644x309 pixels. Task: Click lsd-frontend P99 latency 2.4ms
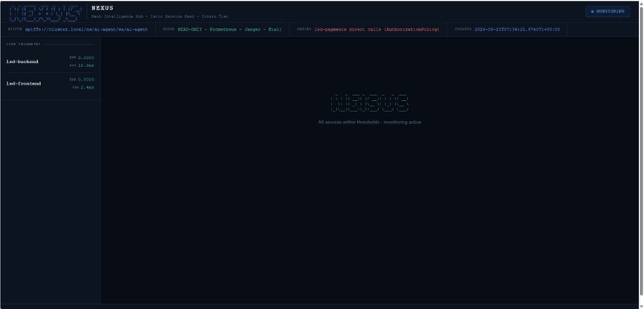coord(87,87)
